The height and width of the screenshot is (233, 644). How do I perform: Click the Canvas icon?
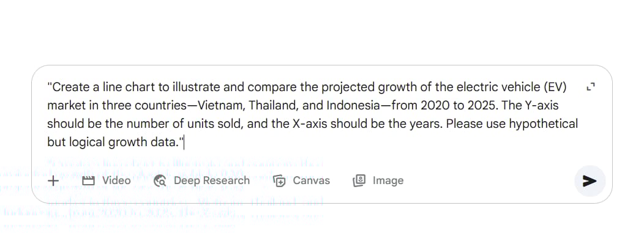point(279,181)
